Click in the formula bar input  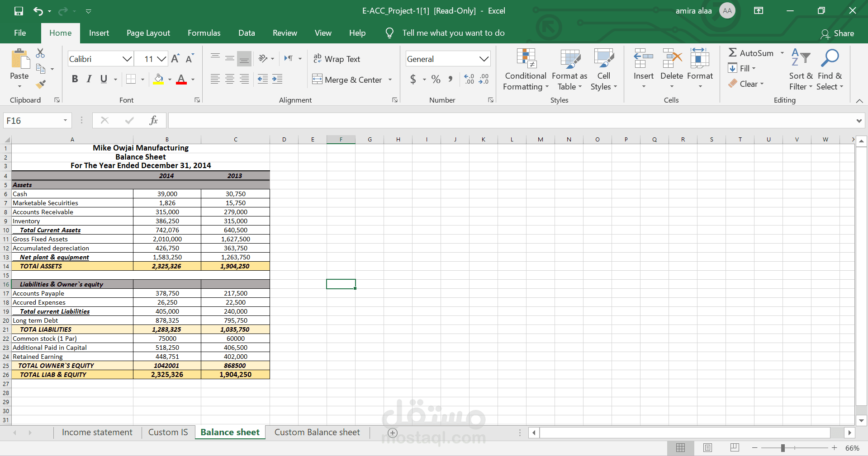pyautogui.click(x=511, y=121)
